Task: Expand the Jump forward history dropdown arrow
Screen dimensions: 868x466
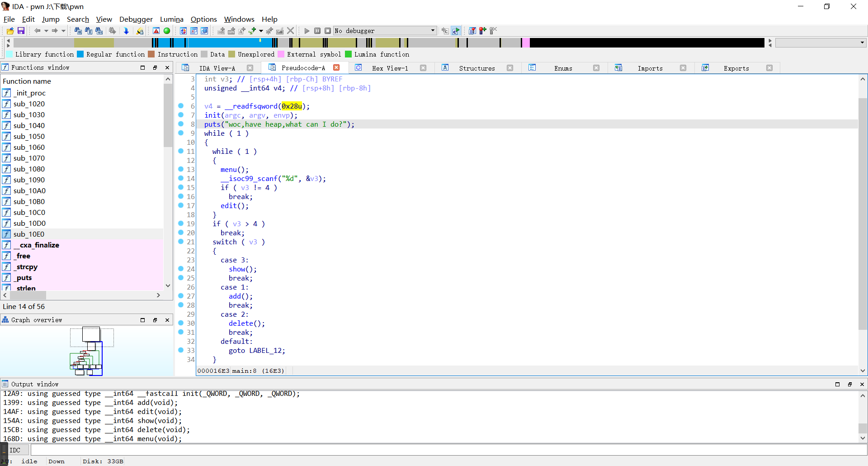Action: pos(63,31)
